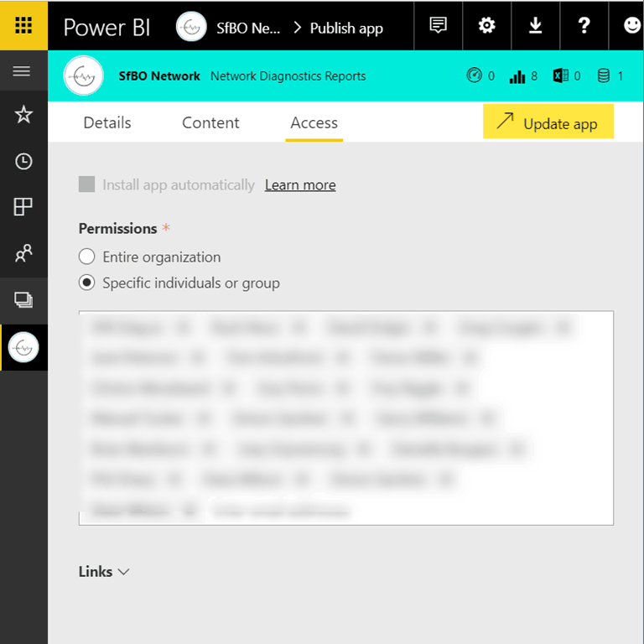Open Workspaces icon in sidebar
The image size is (644, 644).
coord(23,299)
